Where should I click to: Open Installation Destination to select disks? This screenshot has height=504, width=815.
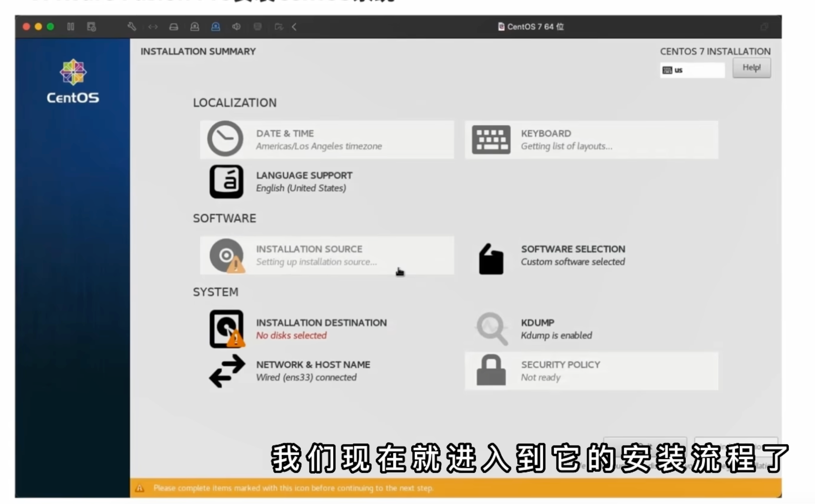click(327, 329)
